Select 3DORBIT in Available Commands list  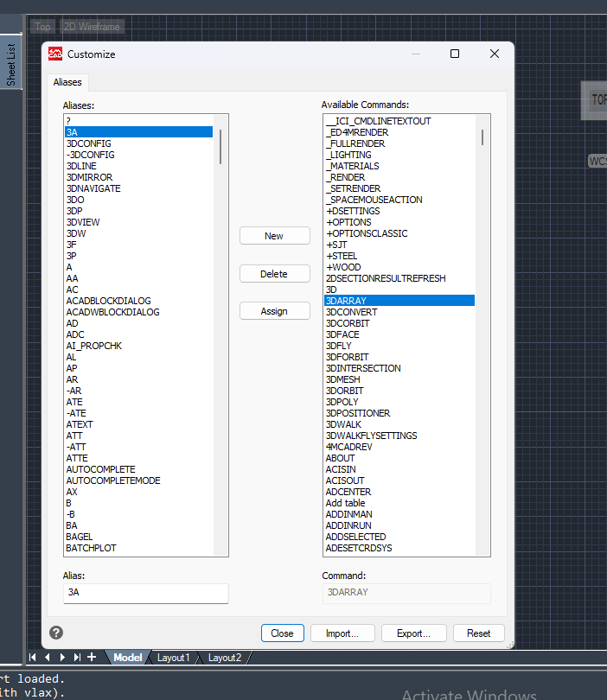tap(345, 391)
